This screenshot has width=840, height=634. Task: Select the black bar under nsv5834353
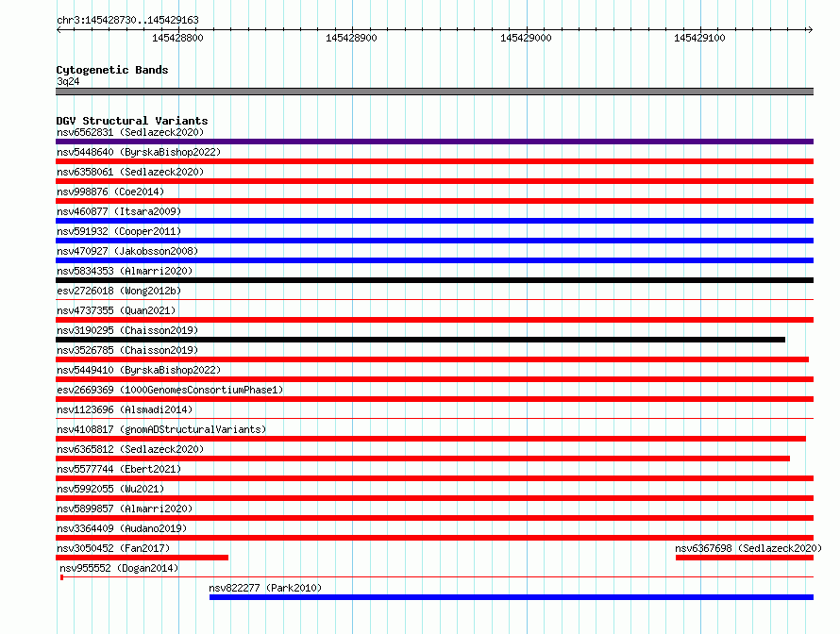(434, 280)
